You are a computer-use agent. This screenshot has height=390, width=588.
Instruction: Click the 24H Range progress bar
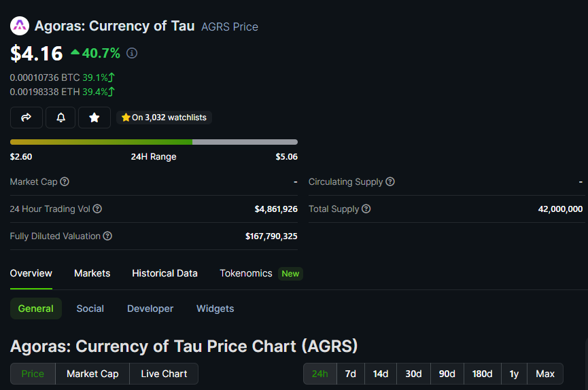coord(154,142)
